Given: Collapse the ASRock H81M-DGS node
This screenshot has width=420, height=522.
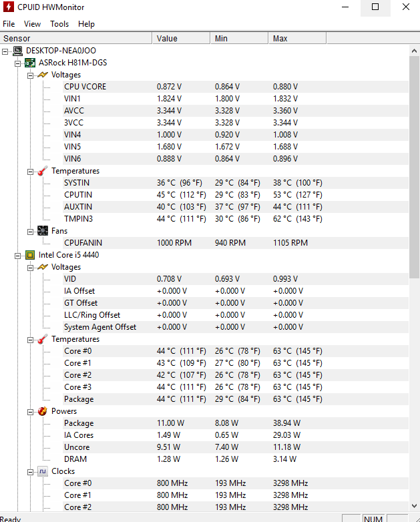Looking at the screenshot, I should (17, 63).
